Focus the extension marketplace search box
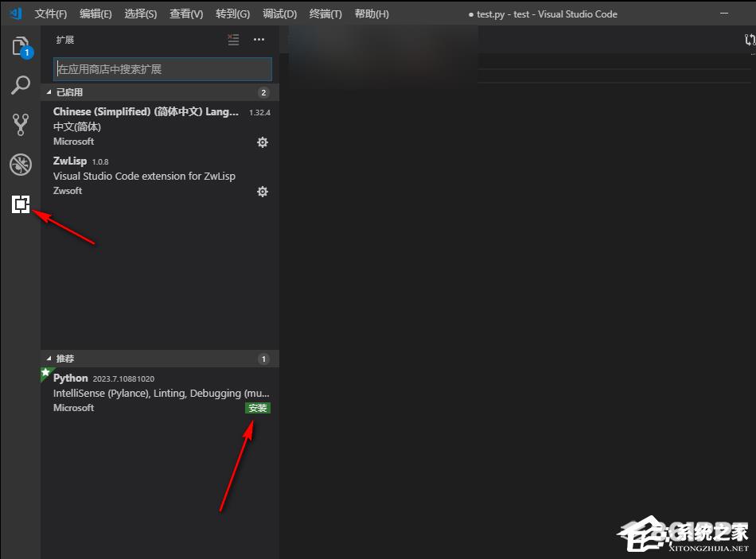The width and height of the screenshot is (756, 559). coord(162,69)
